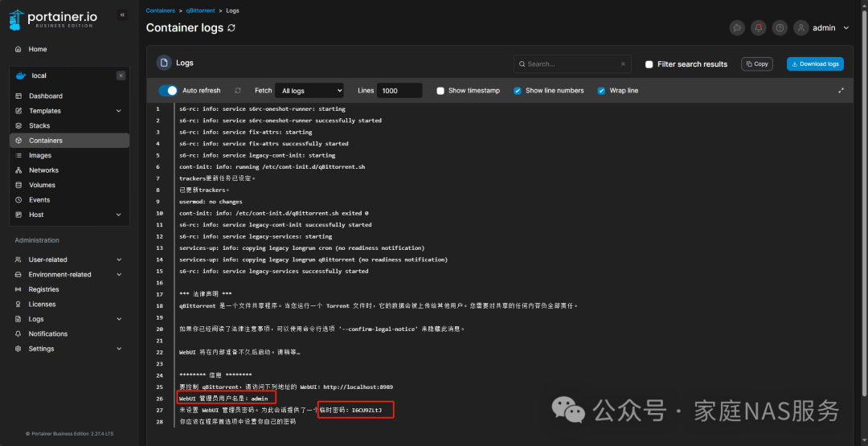
Task: Click log line 25 WebUI localhost:8989 text
Action: [x=286, y=387]
